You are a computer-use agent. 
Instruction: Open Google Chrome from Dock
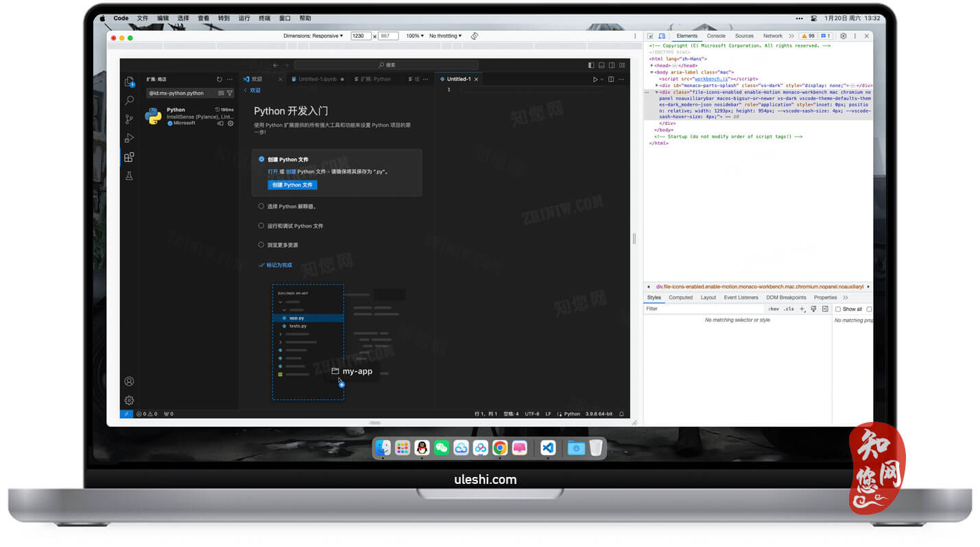[500, 447]
